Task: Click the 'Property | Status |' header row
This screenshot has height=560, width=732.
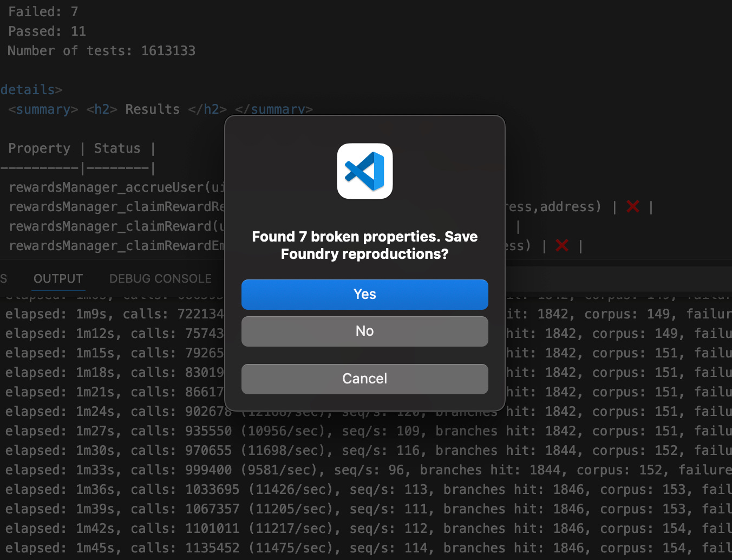Action: 82,148
